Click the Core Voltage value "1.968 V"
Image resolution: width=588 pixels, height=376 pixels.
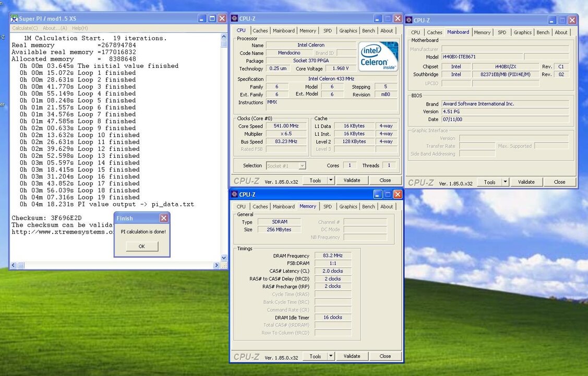click(341, 68)
